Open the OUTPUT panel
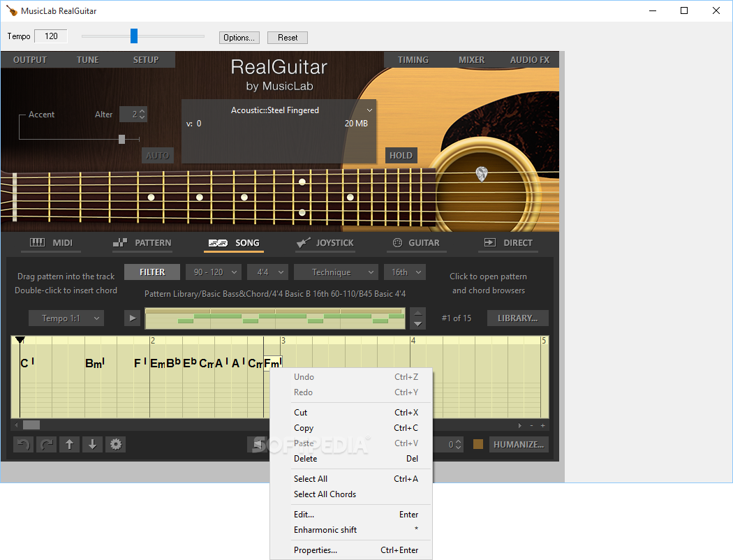Image resolution: width=733 pixels, height=560 pixels. point(30,60)
